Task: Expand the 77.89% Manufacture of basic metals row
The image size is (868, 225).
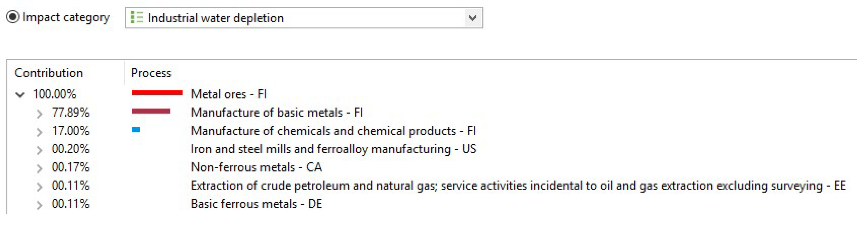Action: pos(40,113)
